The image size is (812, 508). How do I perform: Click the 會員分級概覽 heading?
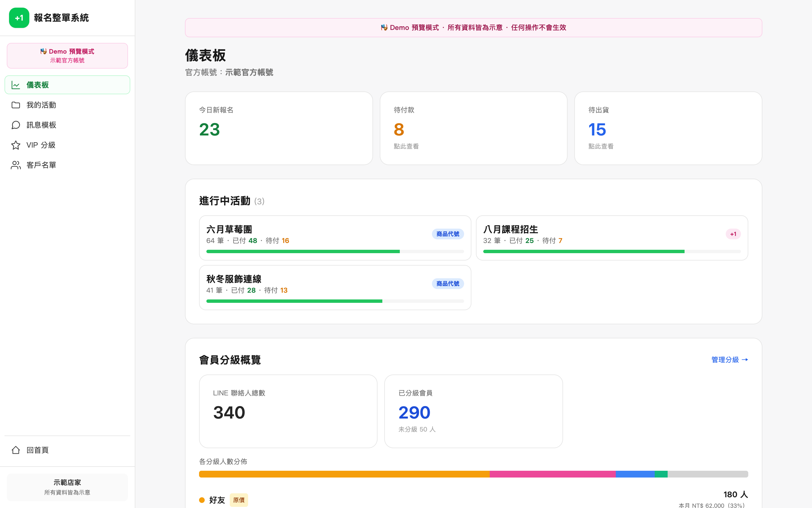click(x=230, y=360)
